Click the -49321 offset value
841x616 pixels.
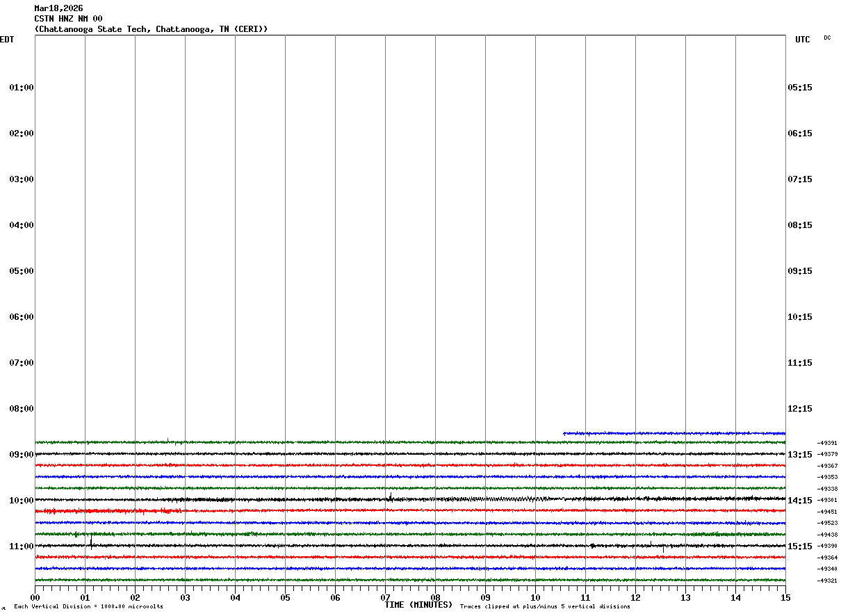click(827, 581)
